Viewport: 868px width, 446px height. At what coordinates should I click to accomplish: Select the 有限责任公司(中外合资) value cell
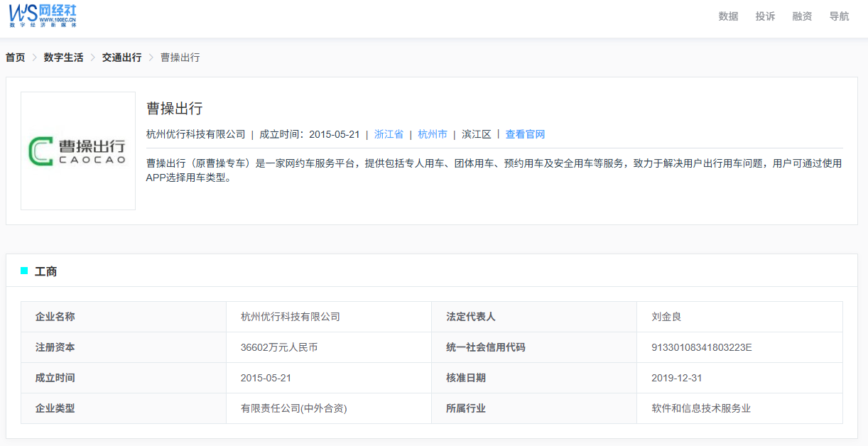329,408
